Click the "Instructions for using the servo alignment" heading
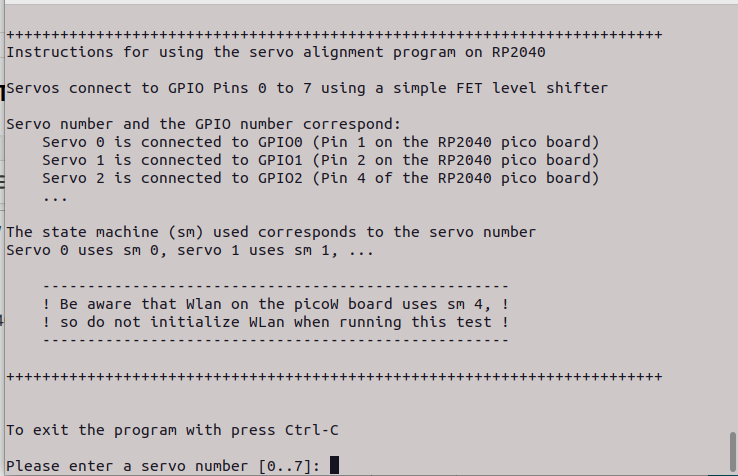 (276, 52)
